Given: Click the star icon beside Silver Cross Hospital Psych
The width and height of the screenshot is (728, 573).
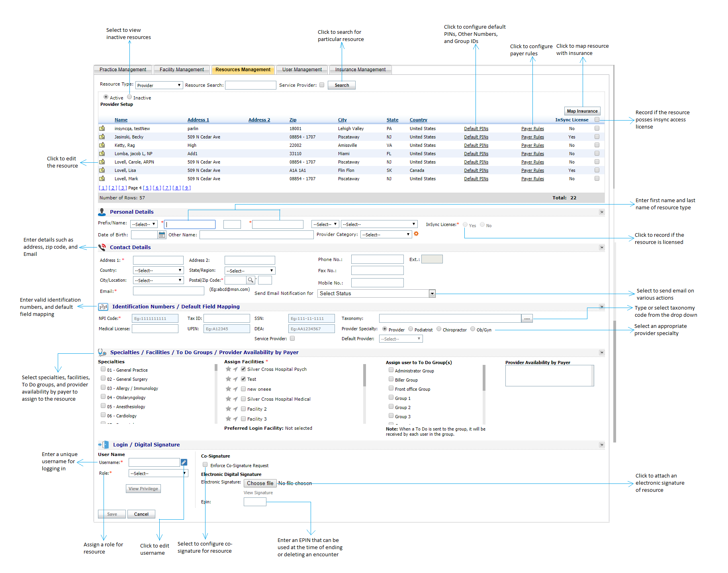Looking at the screenshot, I should [x=228, y=369].
